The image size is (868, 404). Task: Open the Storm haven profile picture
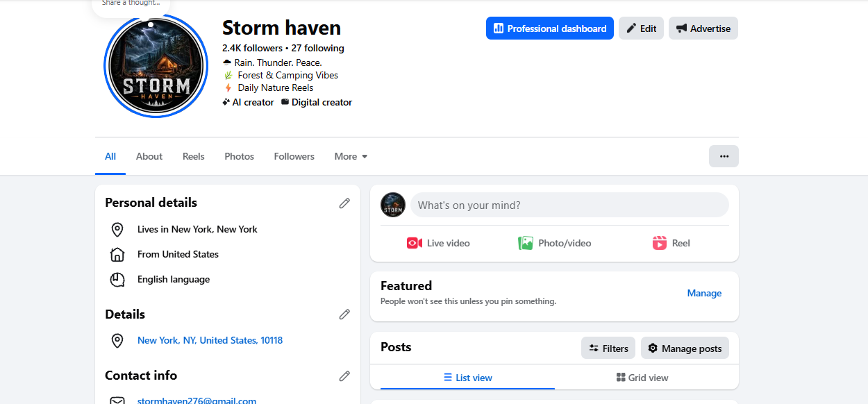point(156,66)
